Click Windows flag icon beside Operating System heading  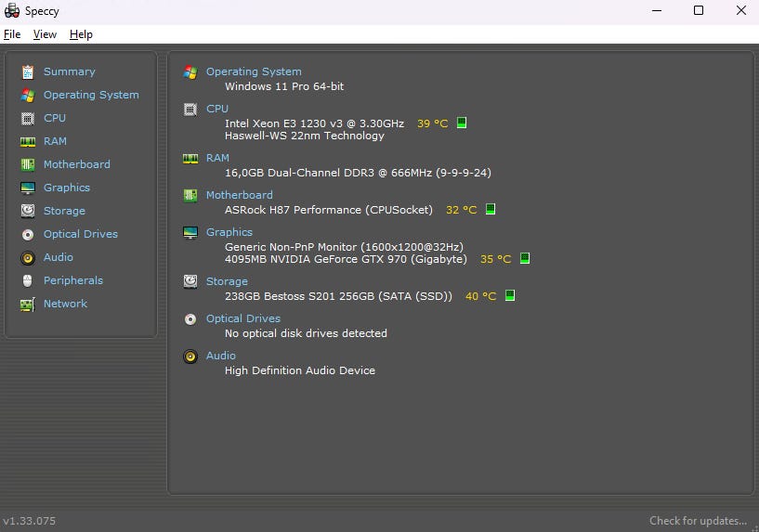(x=190, y=72)
